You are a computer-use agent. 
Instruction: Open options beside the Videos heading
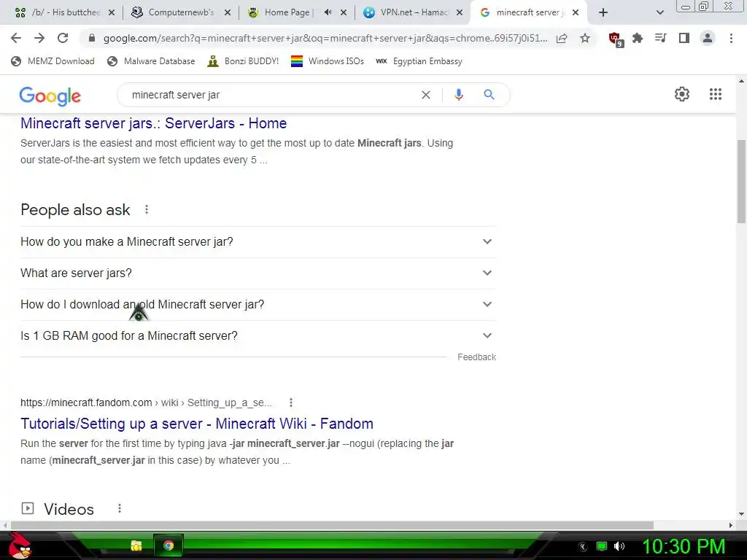tap(120, 508)
